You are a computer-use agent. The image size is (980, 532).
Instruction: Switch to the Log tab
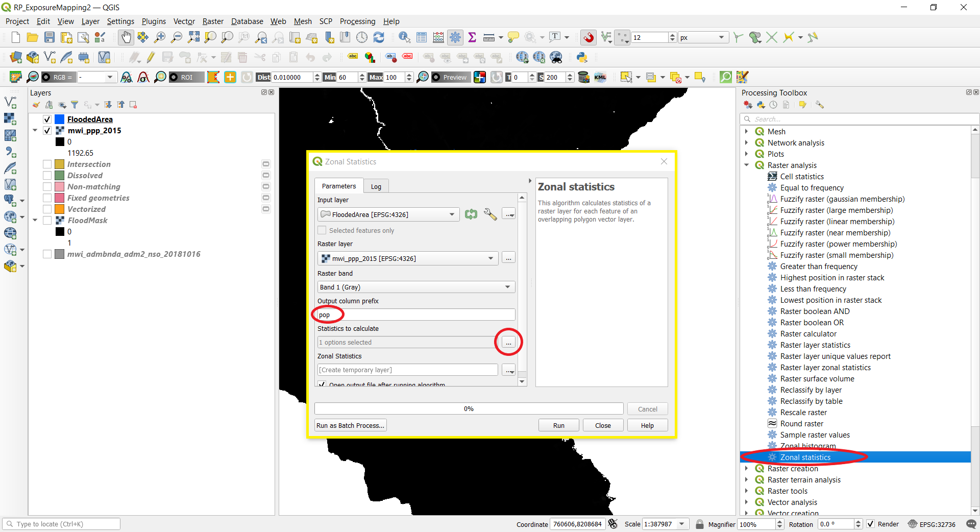coord(376,186)
